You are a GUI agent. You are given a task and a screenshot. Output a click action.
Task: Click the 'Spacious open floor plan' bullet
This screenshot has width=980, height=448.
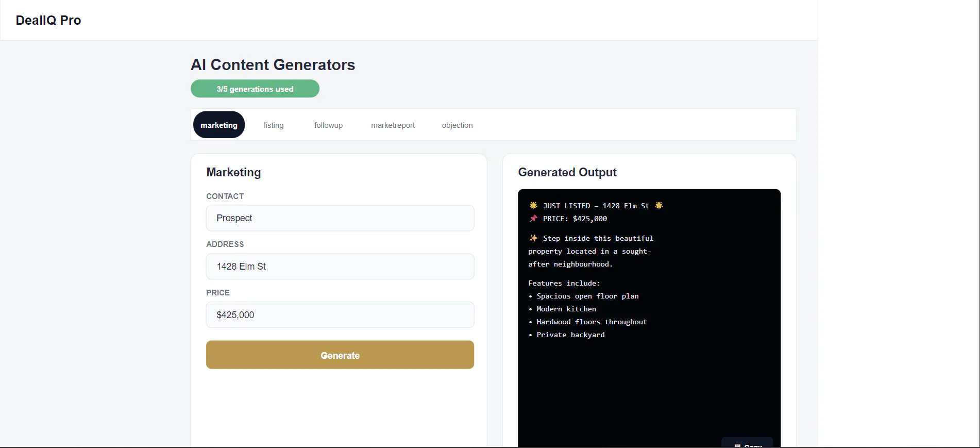pos(587,296)
